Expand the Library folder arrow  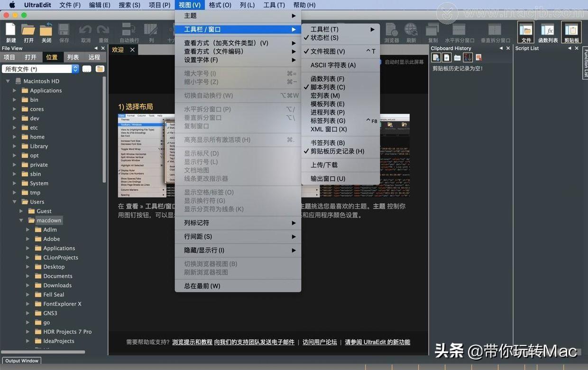[x=14, y=146]
